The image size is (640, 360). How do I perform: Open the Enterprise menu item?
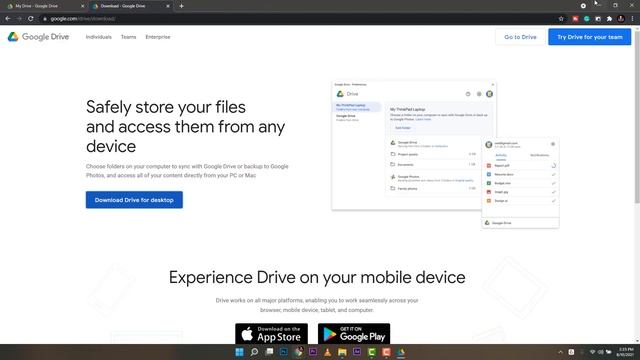[x=158, y=37]
